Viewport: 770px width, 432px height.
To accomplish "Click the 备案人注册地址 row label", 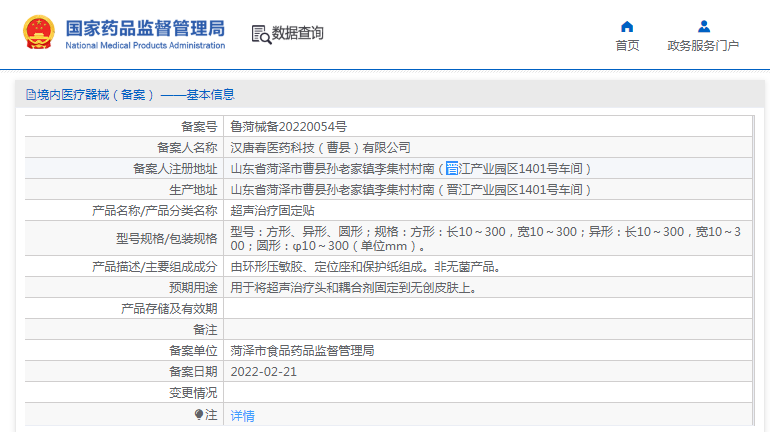I will pos(175,169).
